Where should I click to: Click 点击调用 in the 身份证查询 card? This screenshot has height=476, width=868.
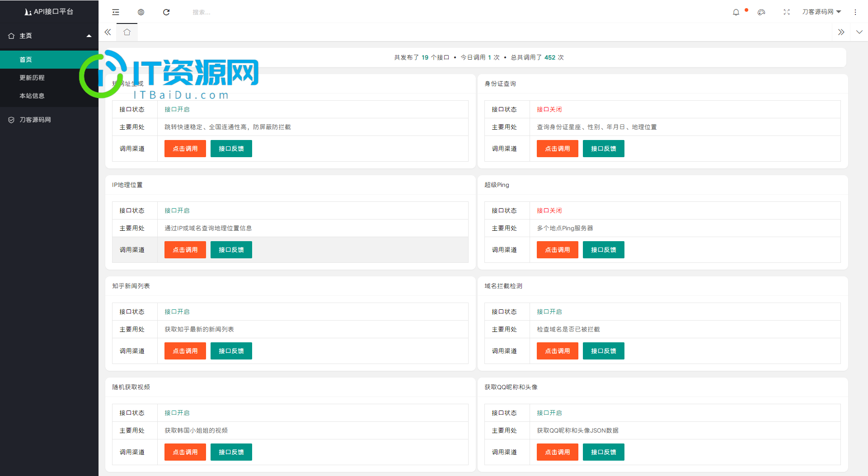(x=558, y=149)
